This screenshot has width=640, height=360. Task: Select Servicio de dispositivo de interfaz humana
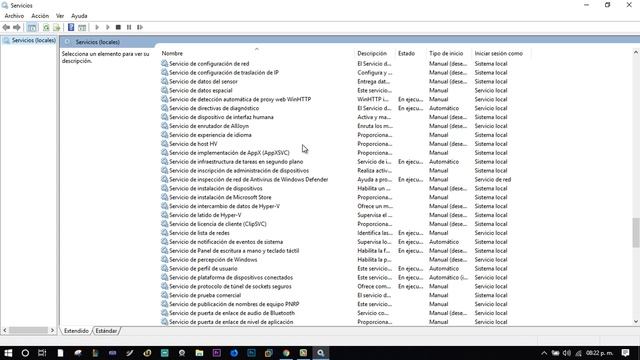point(221,117)
